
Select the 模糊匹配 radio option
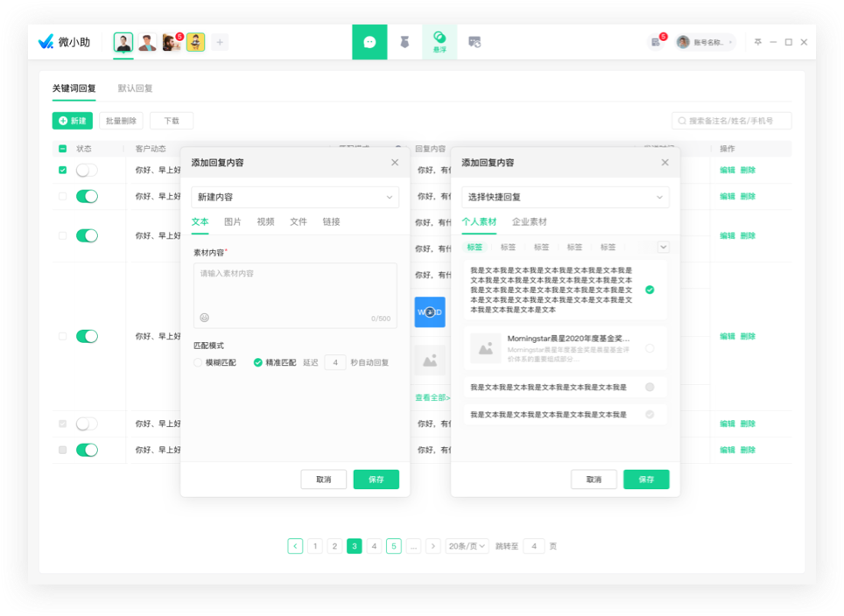click(x=198, y=362)
